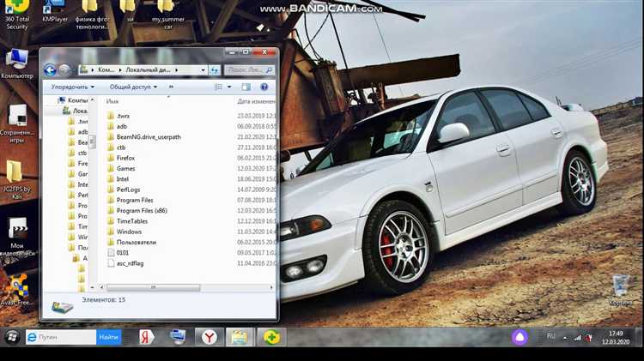Image resolution: width=644 pixels, height=361 pixels.
Task: Click the Windows Start orb
Action: click(x=12, y=337)
